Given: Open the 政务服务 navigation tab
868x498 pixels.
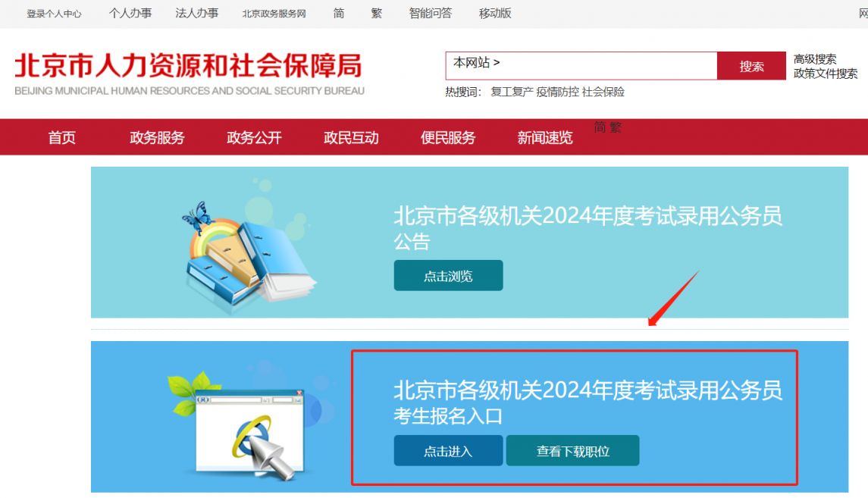Looking at the screenshot, I should pyautogui.click(x=157, y=137).
